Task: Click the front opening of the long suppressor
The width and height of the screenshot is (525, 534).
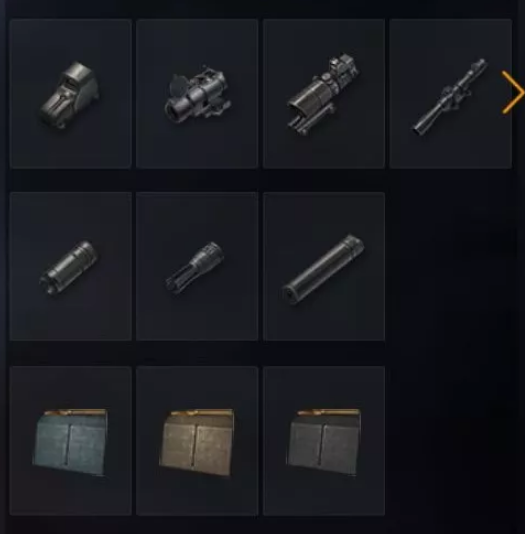Action: [x=291, y=294]
